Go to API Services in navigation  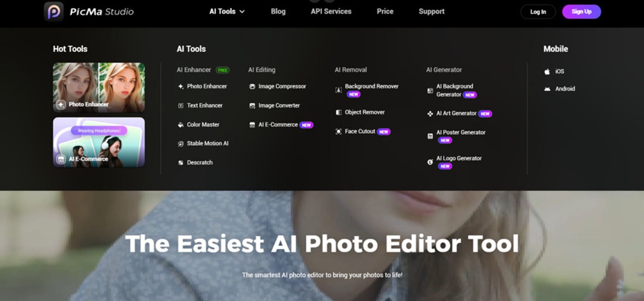tap(331, 12)
